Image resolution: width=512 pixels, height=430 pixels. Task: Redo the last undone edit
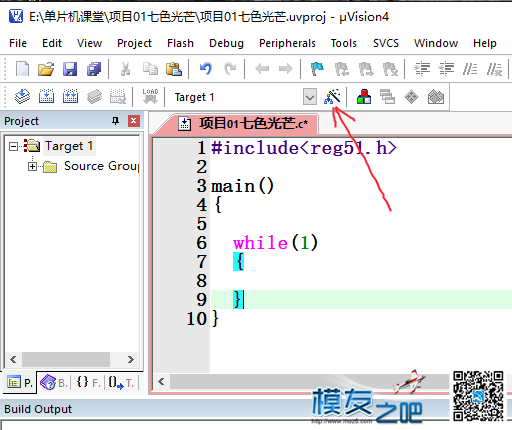click(x=230, y=69)
